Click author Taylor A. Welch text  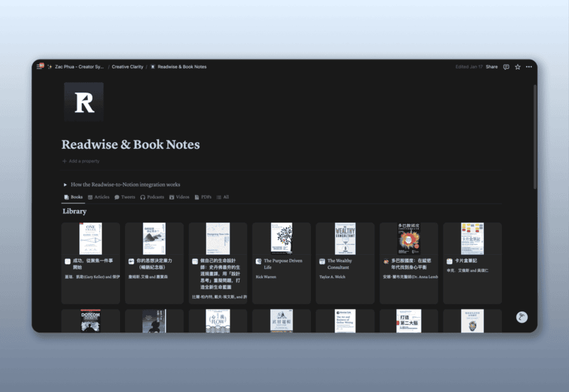pos(333,277)
